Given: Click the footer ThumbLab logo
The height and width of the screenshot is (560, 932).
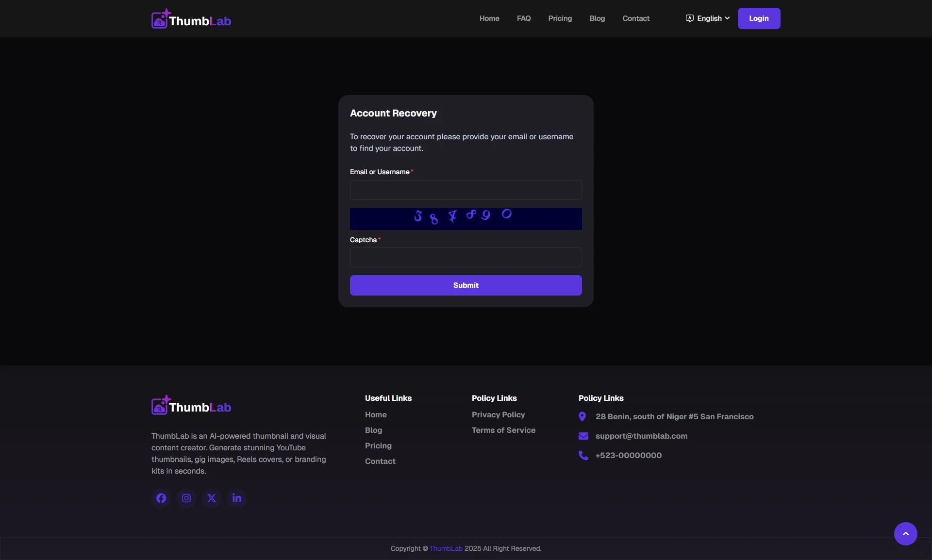Looking at the screenshot, I should (x=191, y=406).
